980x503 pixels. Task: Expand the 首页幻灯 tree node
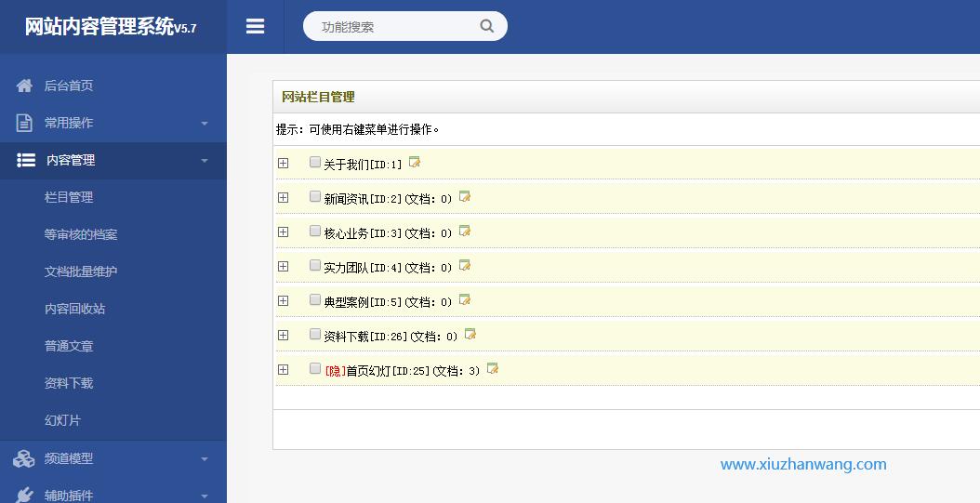coord(284,370)
